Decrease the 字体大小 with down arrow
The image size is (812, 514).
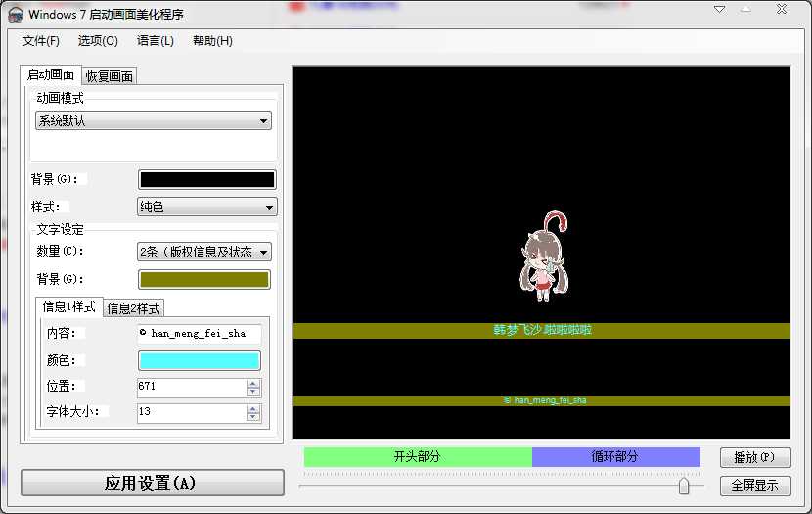pyautogui.click(x=253, y=418)
